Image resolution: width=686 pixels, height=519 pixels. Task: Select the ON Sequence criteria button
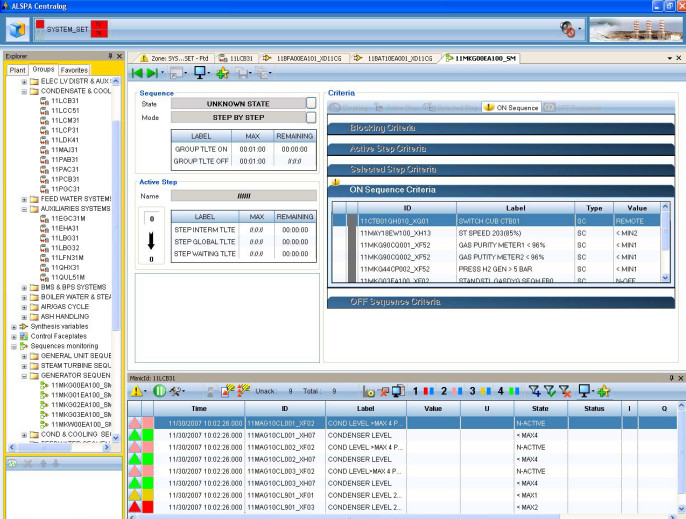click(x=510, y=106)
